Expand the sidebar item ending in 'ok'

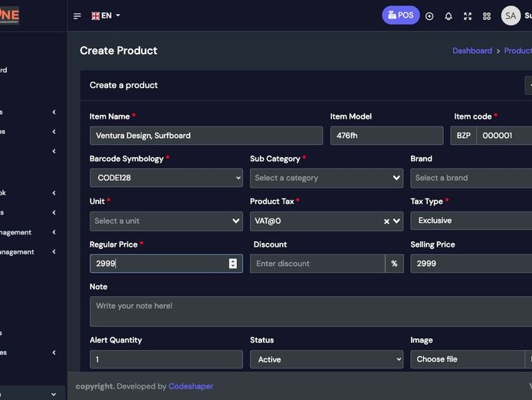tap(28, 192)
